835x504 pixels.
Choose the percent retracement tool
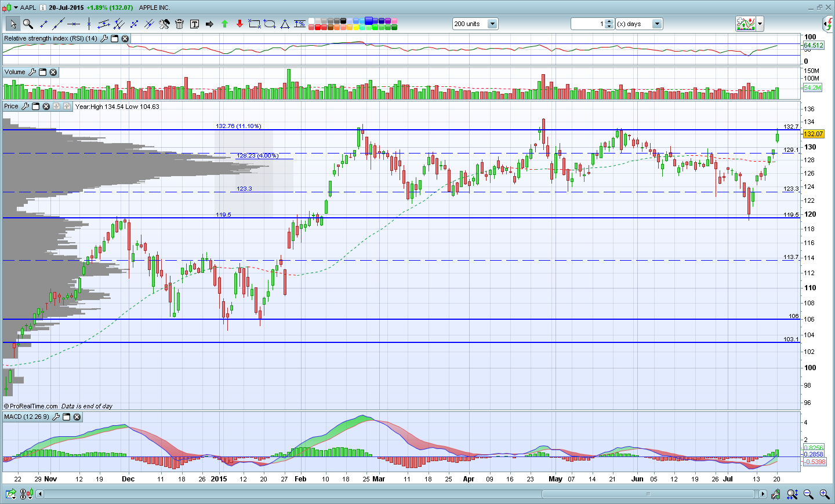click(300, 24)
